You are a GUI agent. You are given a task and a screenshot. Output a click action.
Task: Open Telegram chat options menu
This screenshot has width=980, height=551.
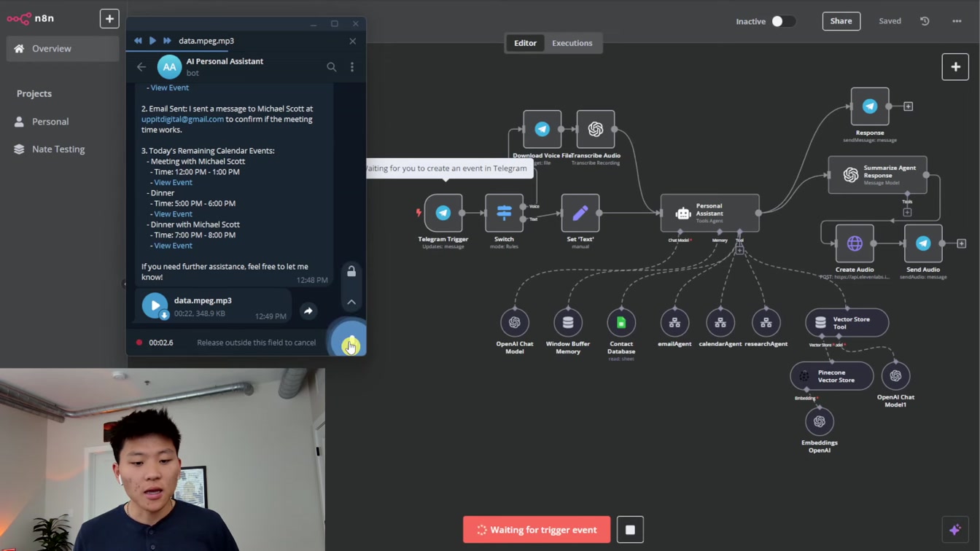click(352, 67)
